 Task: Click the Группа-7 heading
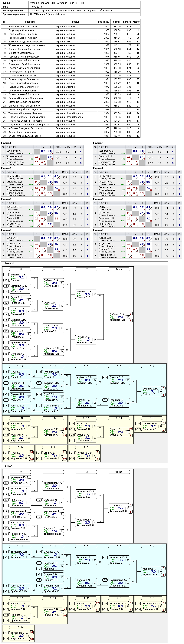point(6,230)
